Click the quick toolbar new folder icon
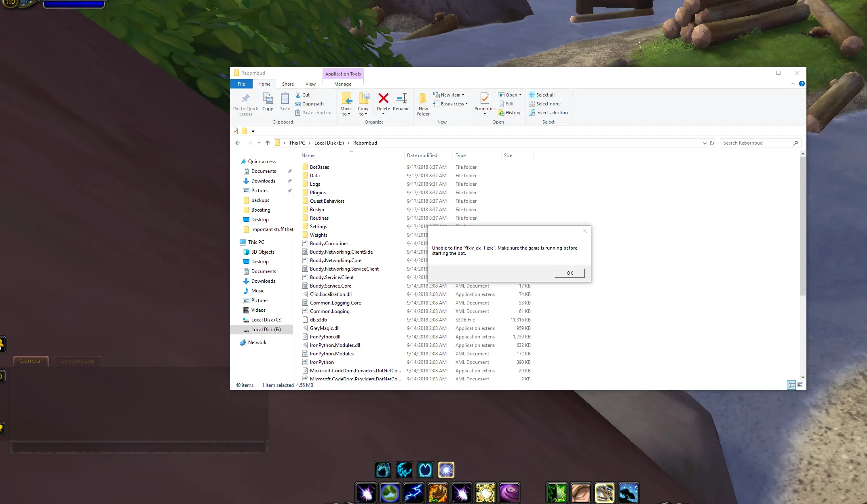Screen dimensions: 867x504 pos(244,131)
